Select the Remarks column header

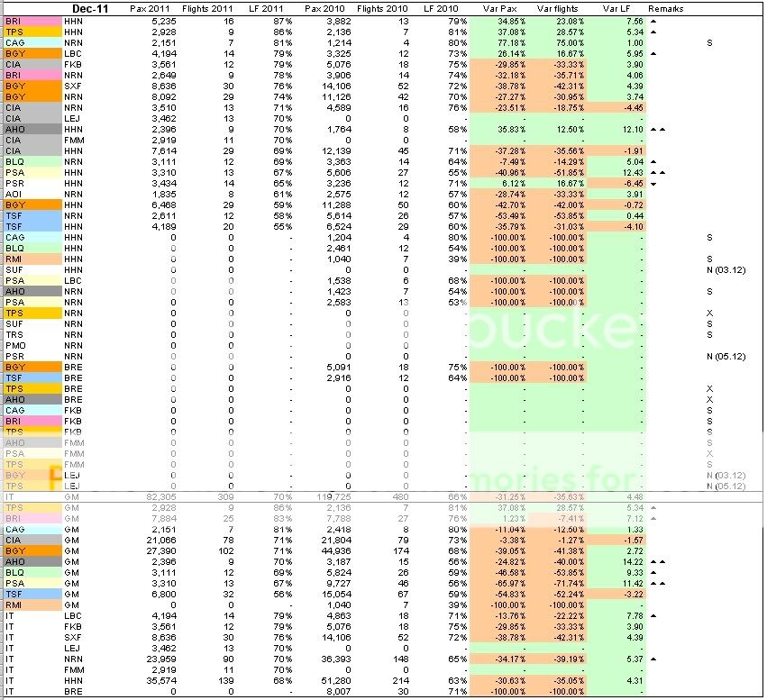click(x=665, y=8)
